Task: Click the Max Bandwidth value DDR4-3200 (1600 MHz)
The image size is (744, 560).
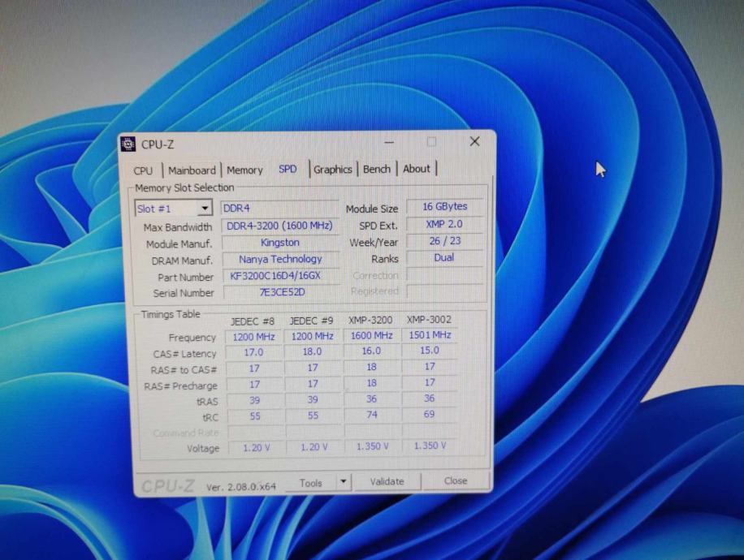Action: pyautogui.click(x=279, y=226)
